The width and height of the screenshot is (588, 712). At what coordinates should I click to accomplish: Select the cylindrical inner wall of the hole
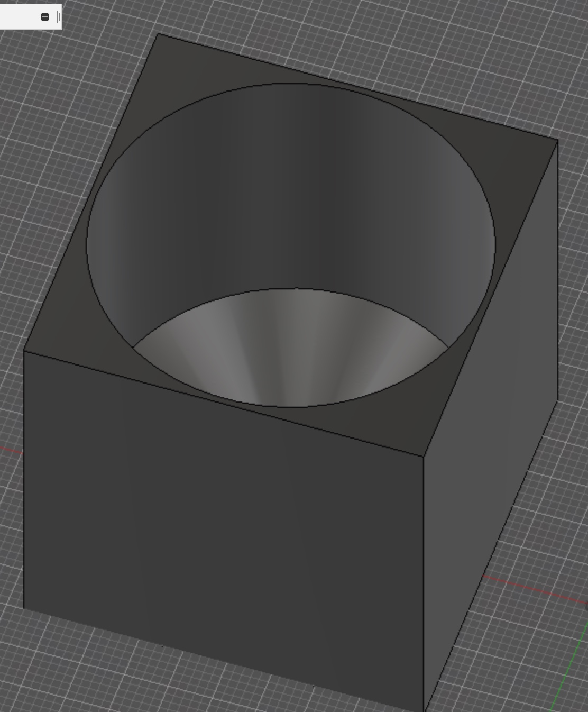[x=291, y=190]
